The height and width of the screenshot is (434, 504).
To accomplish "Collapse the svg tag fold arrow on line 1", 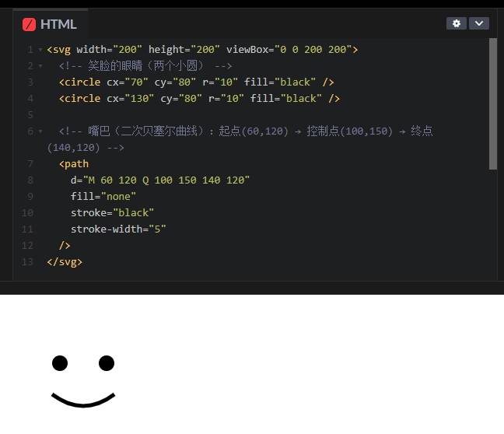I will click(x=40, y=50).
